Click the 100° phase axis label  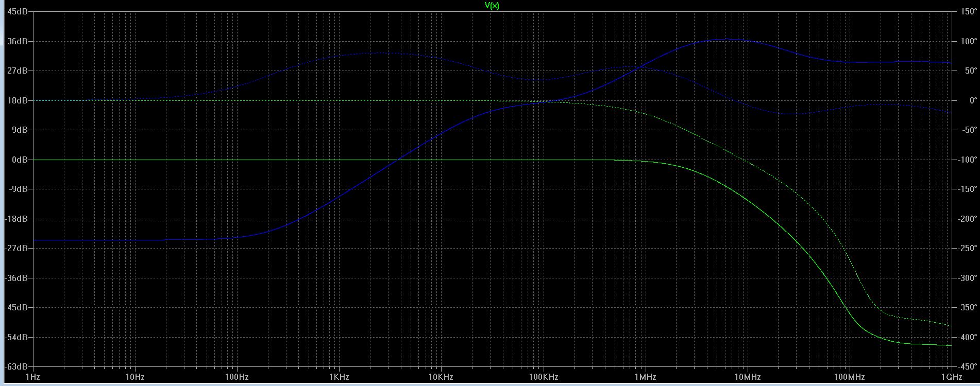coord(969,41)
